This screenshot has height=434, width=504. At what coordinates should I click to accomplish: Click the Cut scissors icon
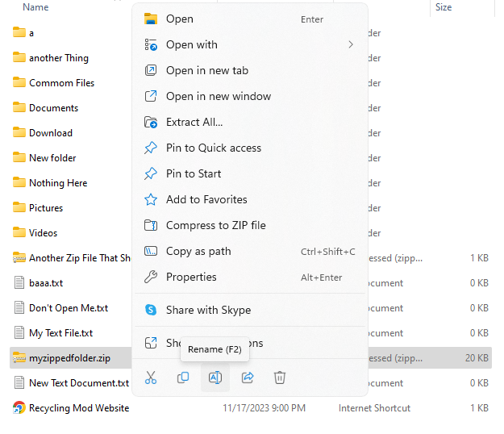(151, 378)
